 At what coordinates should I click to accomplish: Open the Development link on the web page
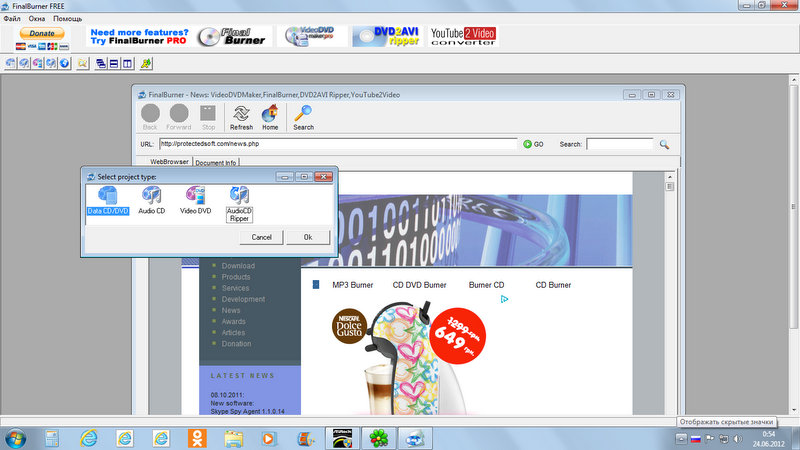[x=243, y=299]
